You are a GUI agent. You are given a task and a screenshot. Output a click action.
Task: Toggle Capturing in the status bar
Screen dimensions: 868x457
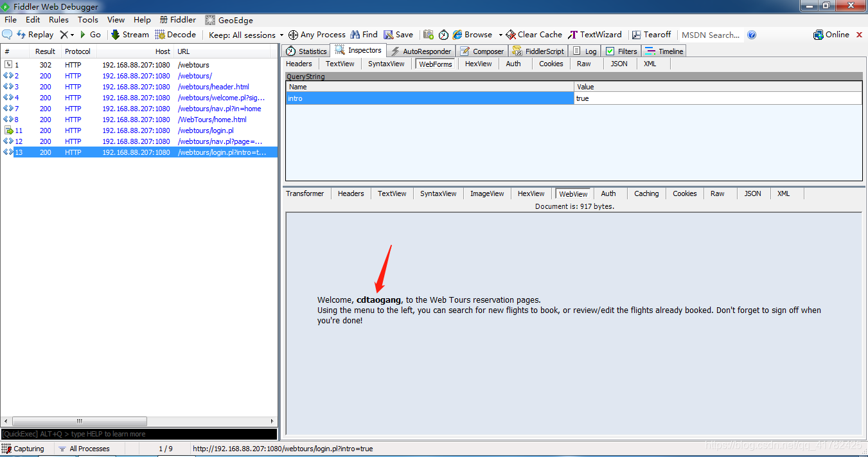click(24, 449)
